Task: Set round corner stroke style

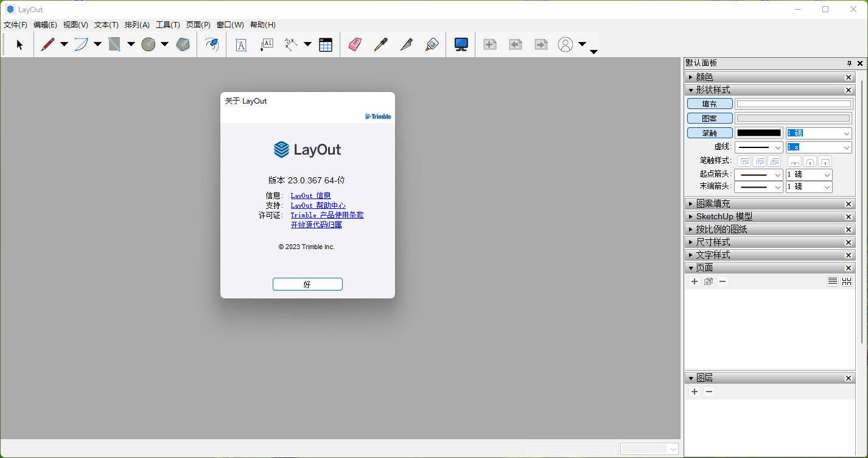Action: point(759,161)
